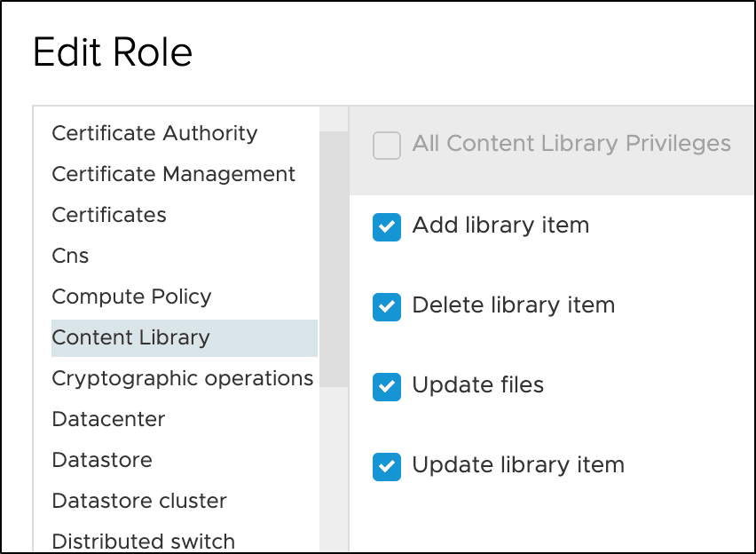Toggle the Update files checkbox
Image resolution: width=756 pixels, height=554 pixels.
click(x=387, y=386)
